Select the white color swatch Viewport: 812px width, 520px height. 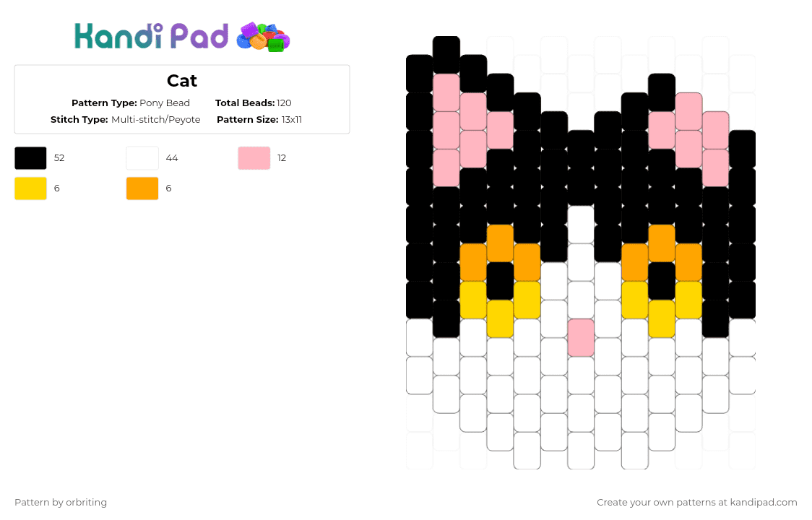click(x=142, y=158)
